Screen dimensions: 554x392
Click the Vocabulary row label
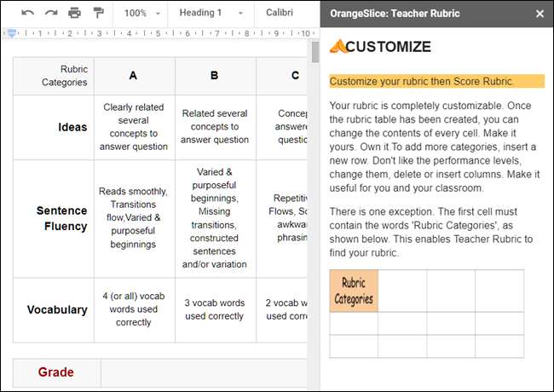[x=57, y=309]
